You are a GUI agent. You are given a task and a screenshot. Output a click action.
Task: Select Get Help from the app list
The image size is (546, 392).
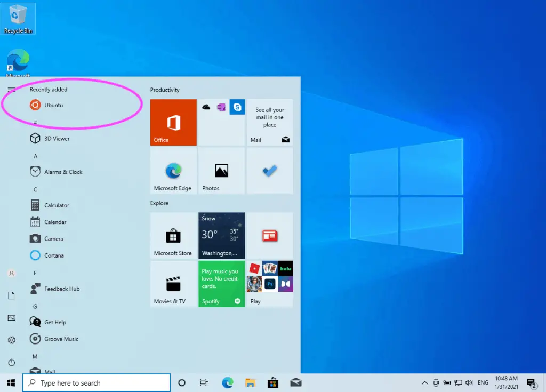tap(56, 322)
